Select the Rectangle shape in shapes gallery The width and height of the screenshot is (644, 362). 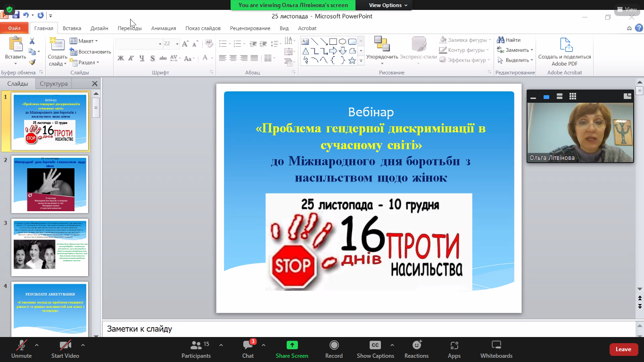click(333, 41)
